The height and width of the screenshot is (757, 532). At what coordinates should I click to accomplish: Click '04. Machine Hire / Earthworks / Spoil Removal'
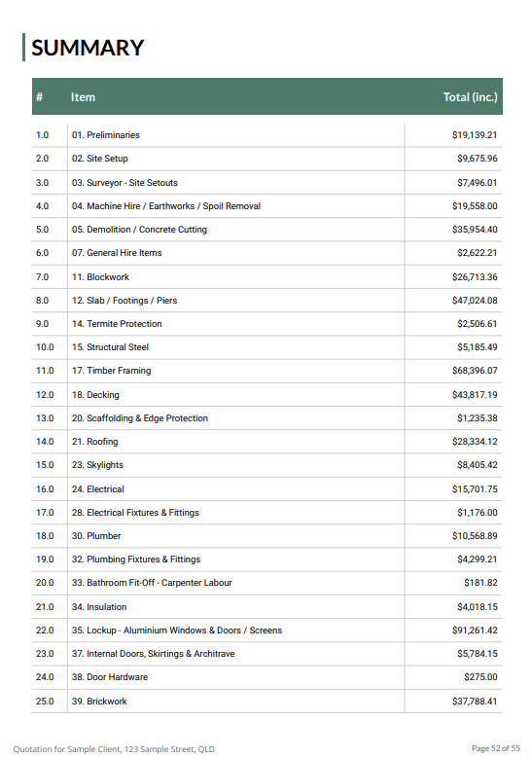point(166,206)
